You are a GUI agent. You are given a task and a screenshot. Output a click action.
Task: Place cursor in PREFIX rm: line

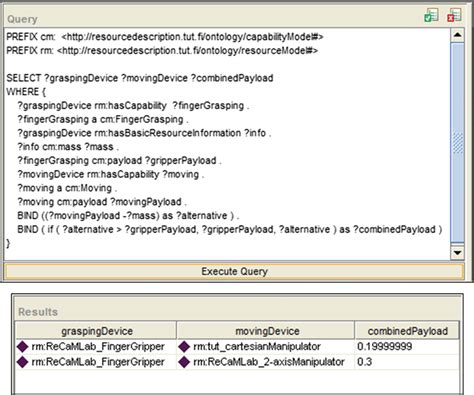162,51
